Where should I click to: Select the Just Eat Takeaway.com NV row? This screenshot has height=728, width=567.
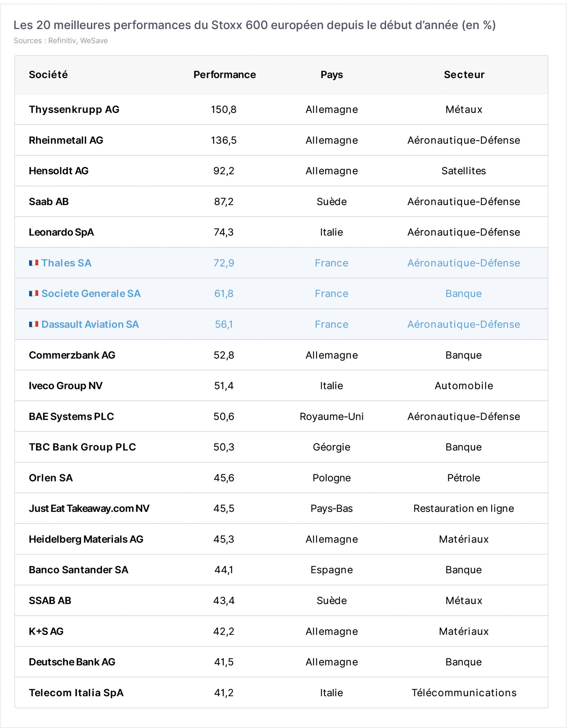pos(281,509)
